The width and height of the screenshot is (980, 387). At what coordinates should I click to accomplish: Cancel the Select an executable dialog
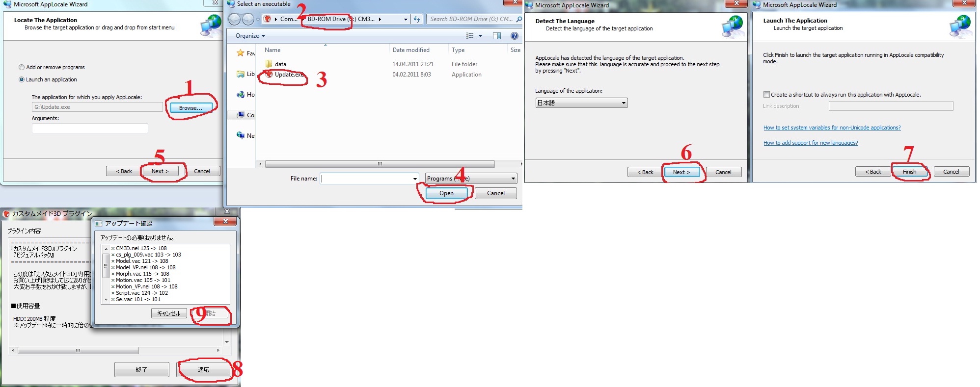pos(496,193)
